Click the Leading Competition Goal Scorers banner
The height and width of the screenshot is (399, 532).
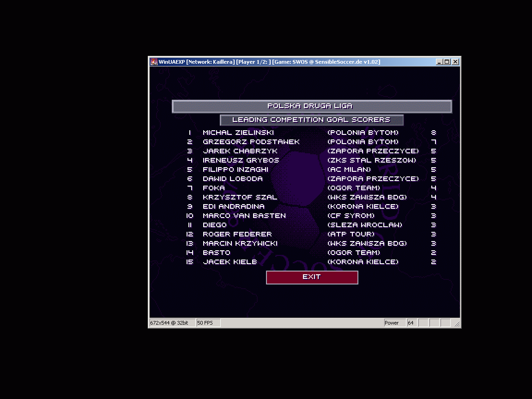(311, 120)
